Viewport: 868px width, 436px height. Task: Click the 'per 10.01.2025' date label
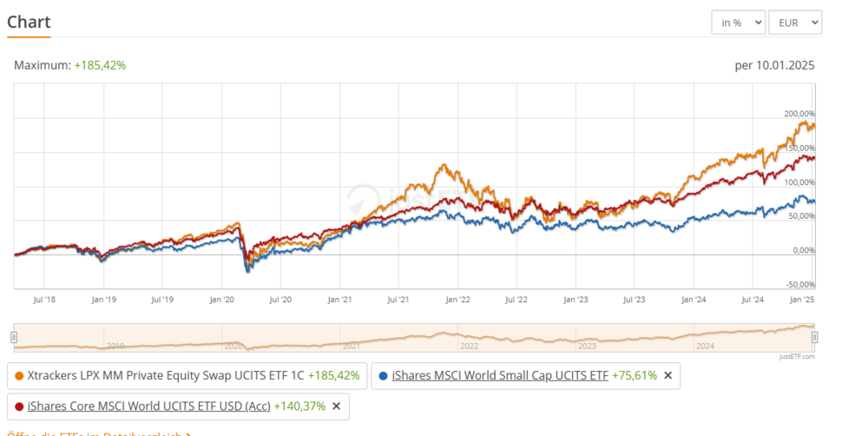pos(774,65)
